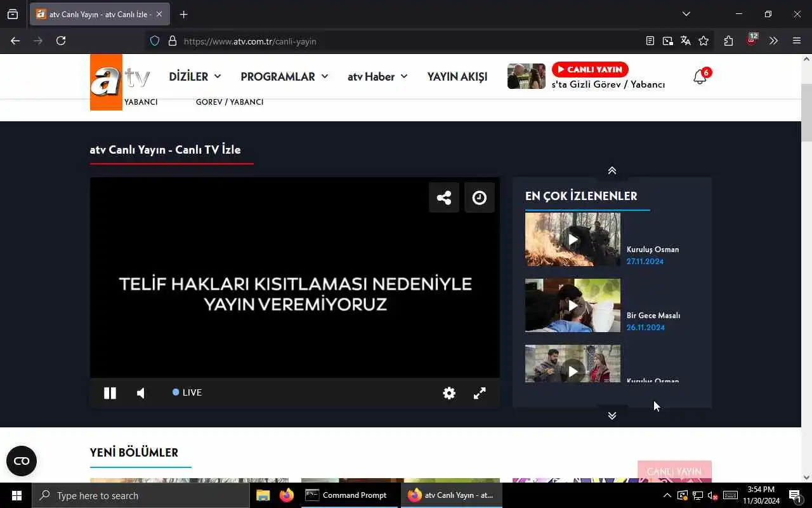Expand the DİZİLER menu

pyautogui.click(x=195, y=76)
